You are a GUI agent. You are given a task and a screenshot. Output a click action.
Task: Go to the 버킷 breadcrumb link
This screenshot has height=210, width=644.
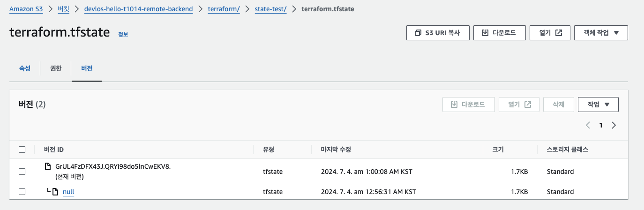tap(63, 9)
